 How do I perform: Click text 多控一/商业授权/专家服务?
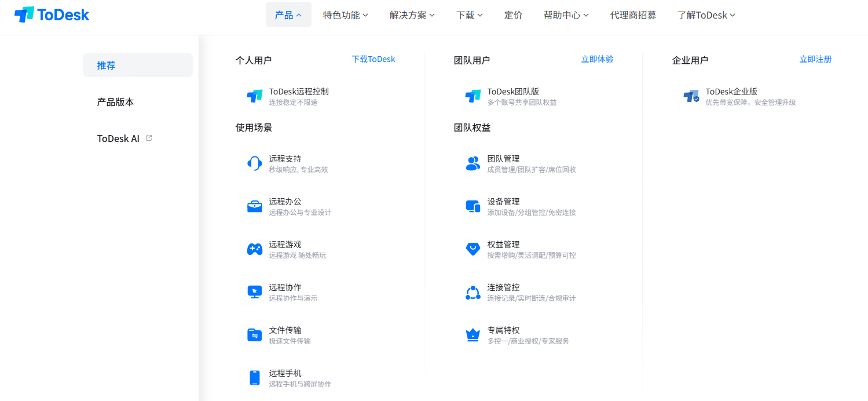point(529,341)
